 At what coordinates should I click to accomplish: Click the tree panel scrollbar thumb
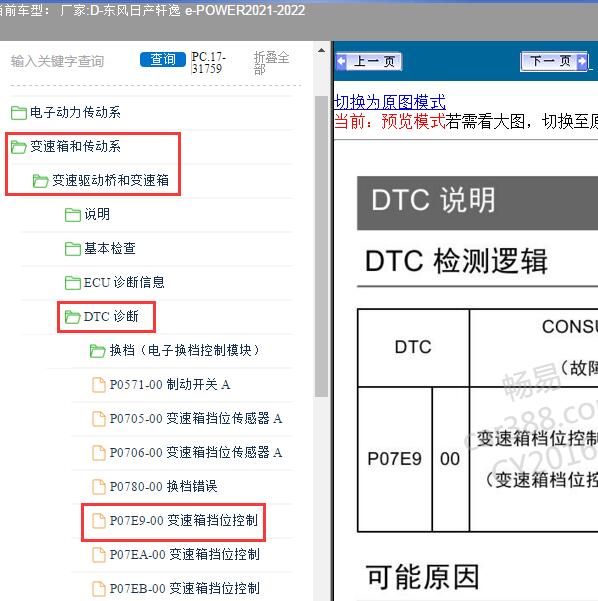pos(321,246)
